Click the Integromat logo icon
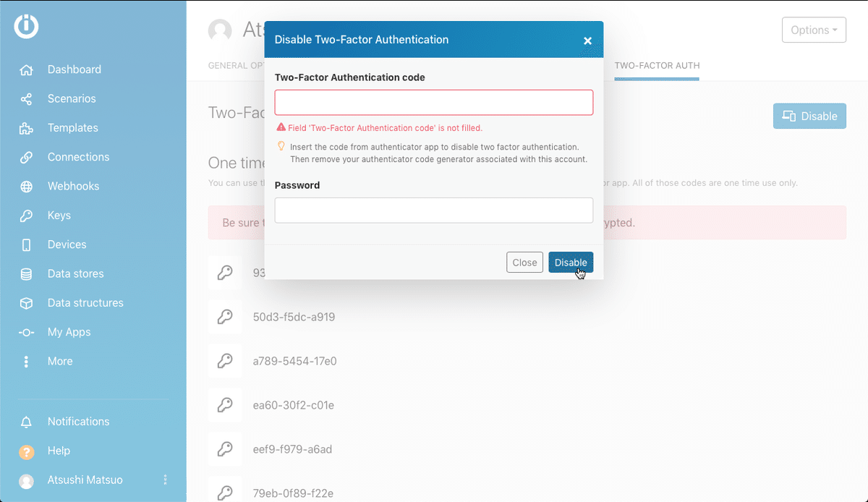 pyautogui.click(x=26, y=27)
